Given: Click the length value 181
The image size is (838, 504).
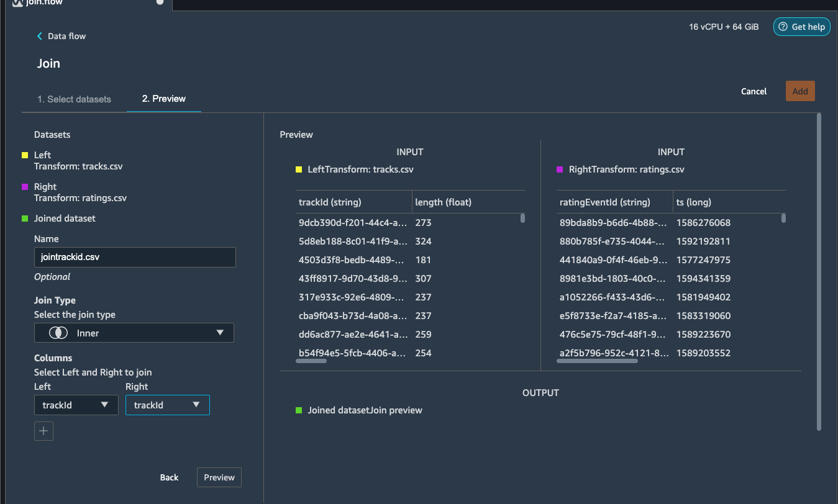Looking at the screenshot, I should [x=423, y=259].
